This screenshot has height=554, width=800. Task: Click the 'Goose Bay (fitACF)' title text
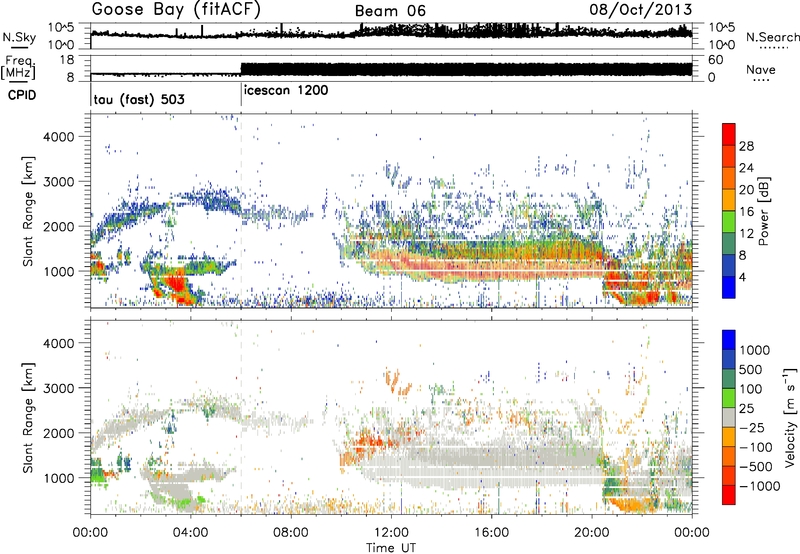(x=176, y=9)
